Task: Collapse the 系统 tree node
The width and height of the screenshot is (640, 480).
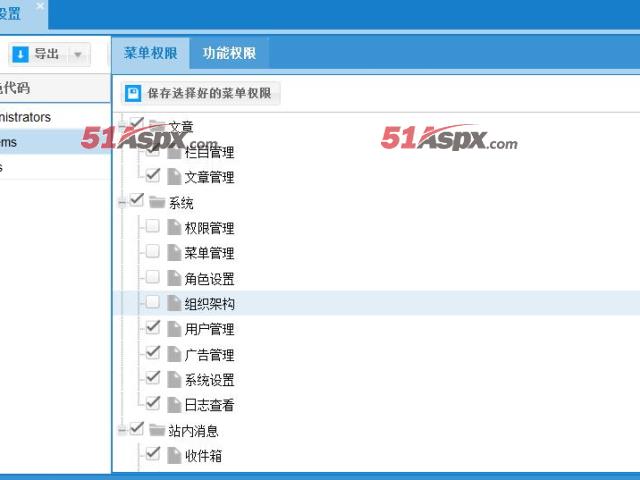Action: (122, 202)
